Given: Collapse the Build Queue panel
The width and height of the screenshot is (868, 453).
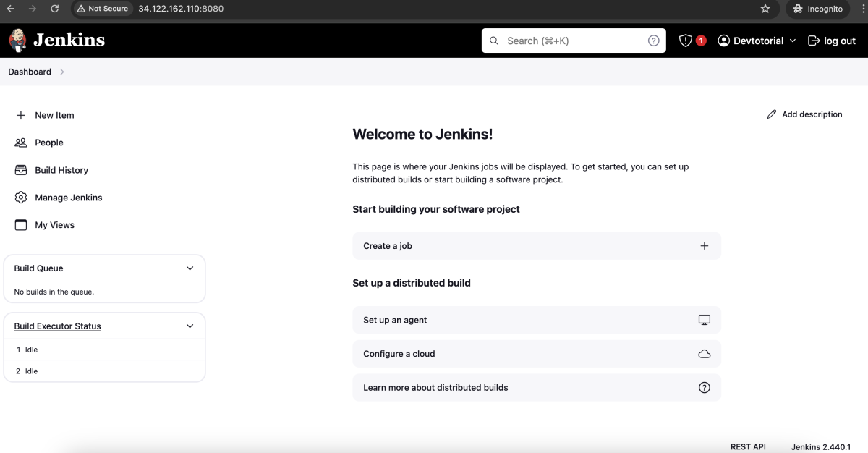Looking at the screenshot, I should tap(190, 268).
